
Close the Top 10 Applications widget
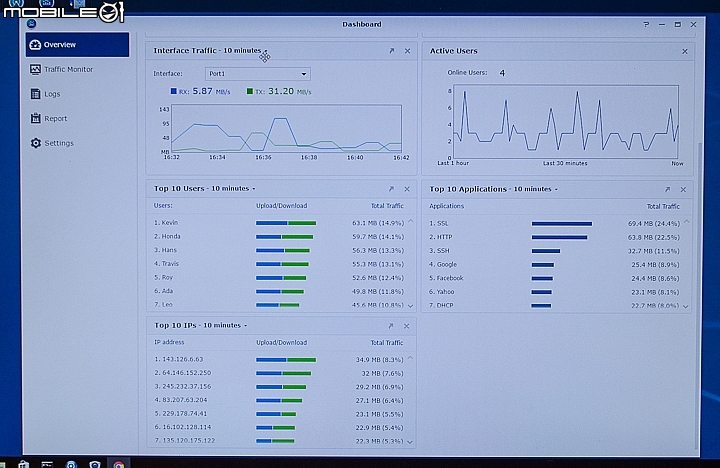click(x=683, y=189)
